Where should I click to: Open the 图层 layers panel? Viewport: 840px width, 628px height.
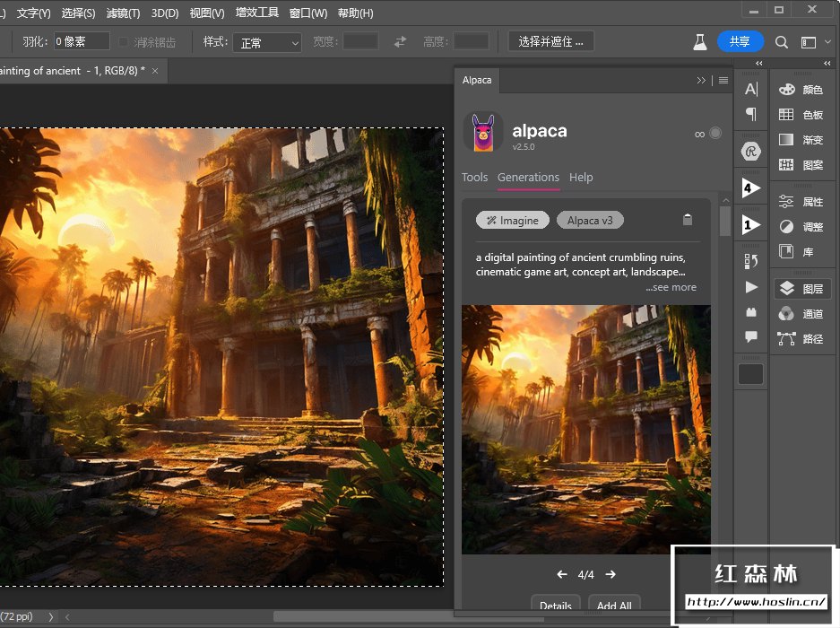[x=801, y=289]
